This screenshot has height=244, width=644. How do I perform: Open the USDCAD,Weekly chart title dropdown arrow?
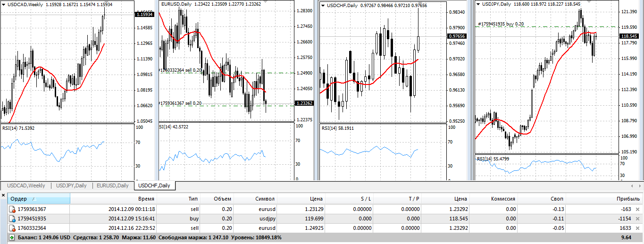pyautogui.click(x=4, y=4)
